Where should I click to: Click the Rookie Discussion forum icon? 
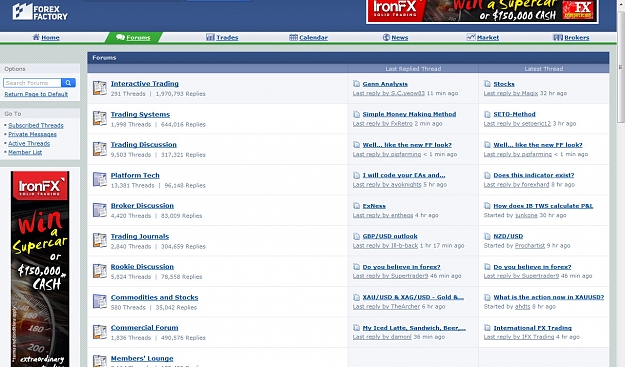pyautogui.click(x=100, y=271)
